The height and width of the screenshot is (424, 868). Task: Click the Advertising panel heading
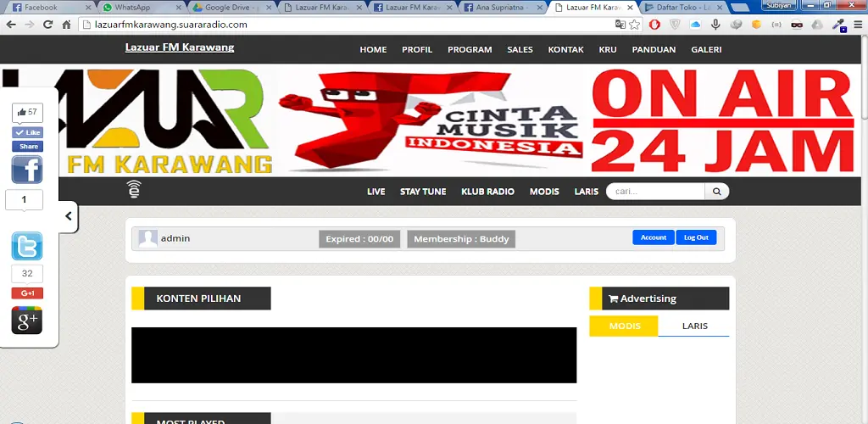659,298
